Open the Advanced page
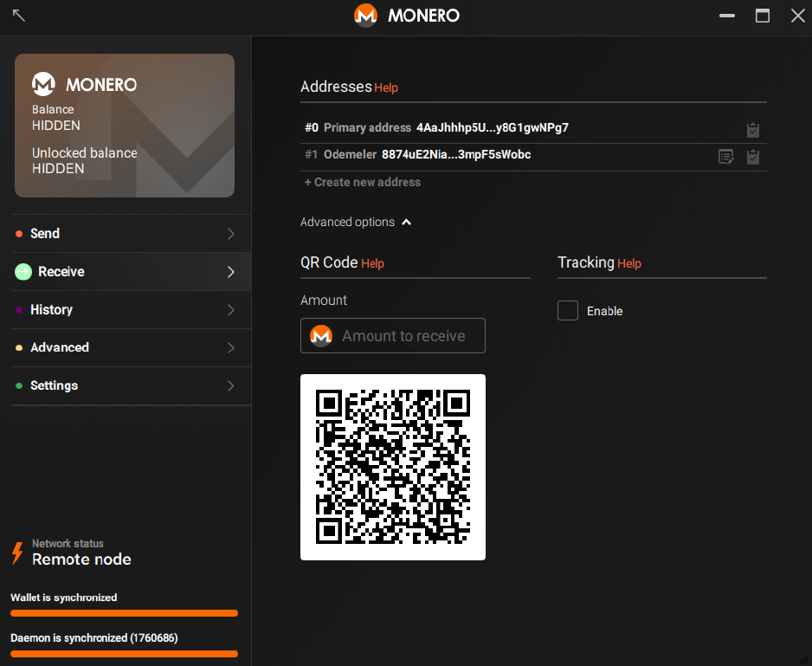 coord(131,348)
